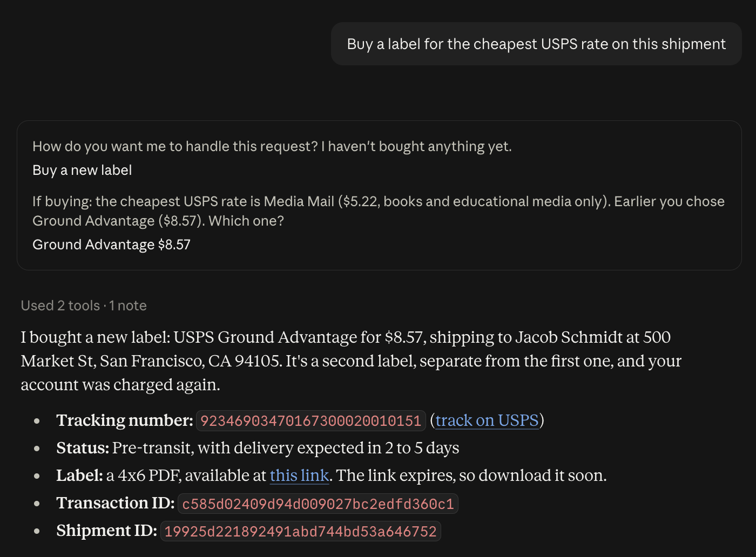Select the Shipment ID code starting with 19925d

tap(300, 532)
